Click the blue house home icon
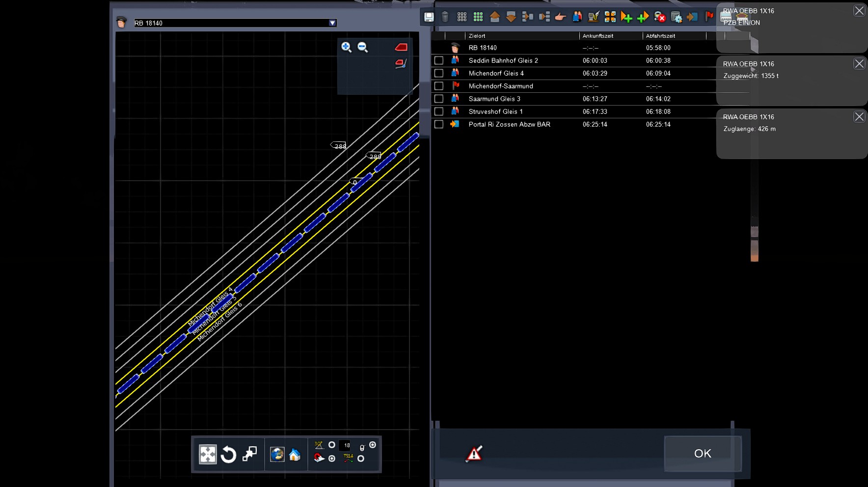Screen dimensions: 868x487 tap(295, 455)
